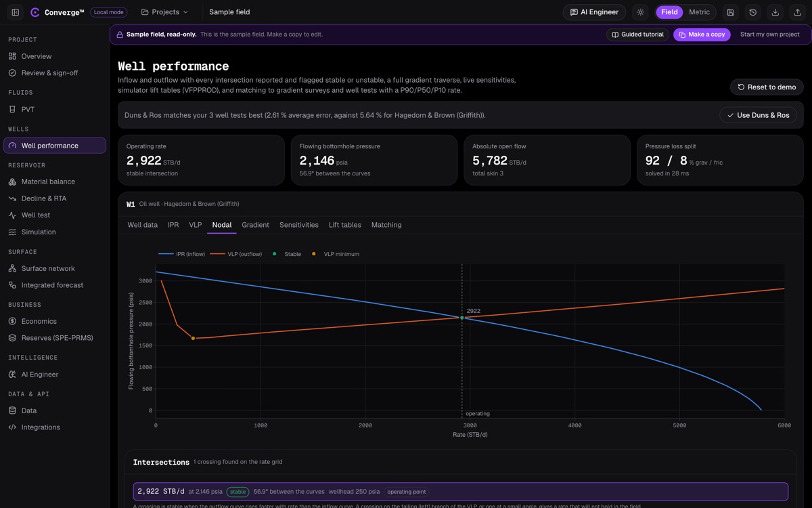Open the Gradient tab
The image size is (812, 508).
click(x=255, y=225)
